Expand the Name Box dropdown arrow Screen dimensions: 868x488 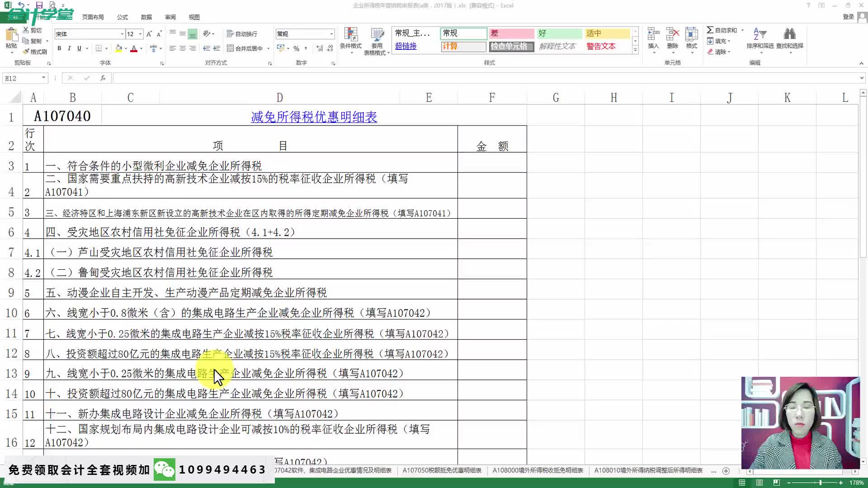[x=43, y=78]
